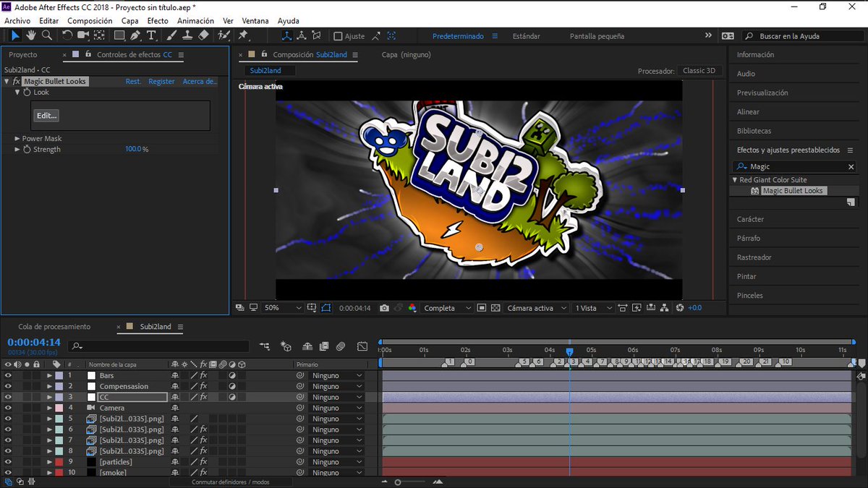Open the Efecto menu
This screenshot has height=488, width=868.
pos(158,21)
